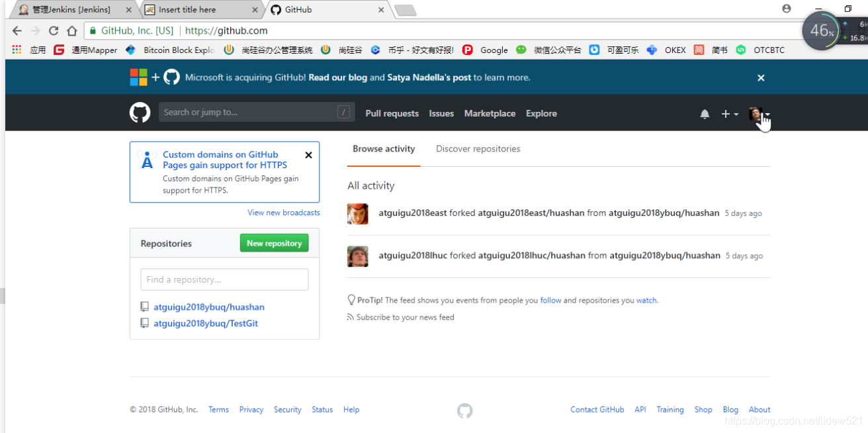Select the Browse activity tab

tap(384, 149)
